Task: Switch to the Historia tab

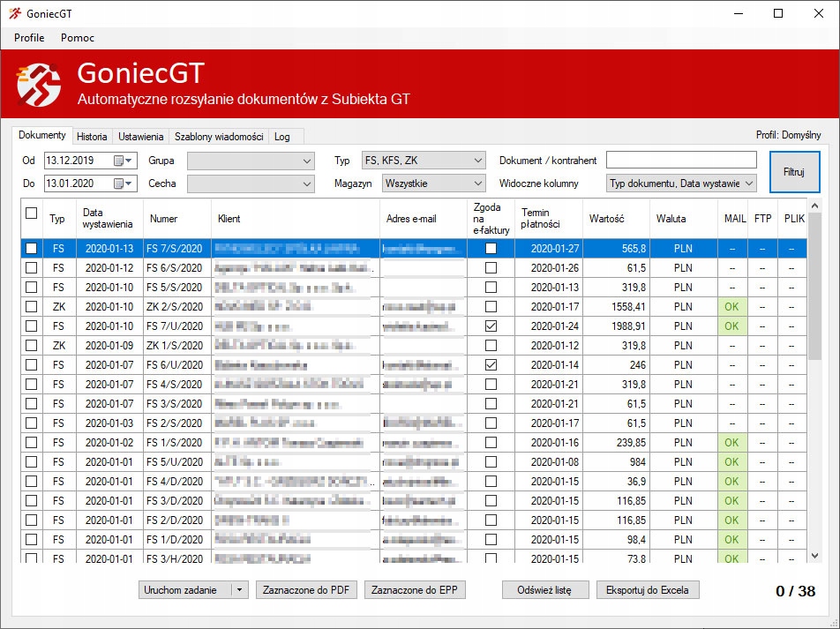Action: click(92, 137)
